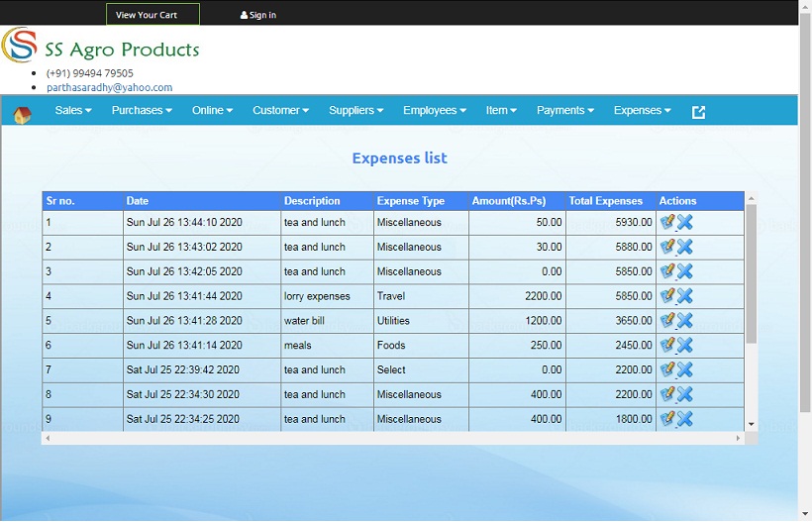
Task: Expand the Payments menu
Action: coord(565,110)
